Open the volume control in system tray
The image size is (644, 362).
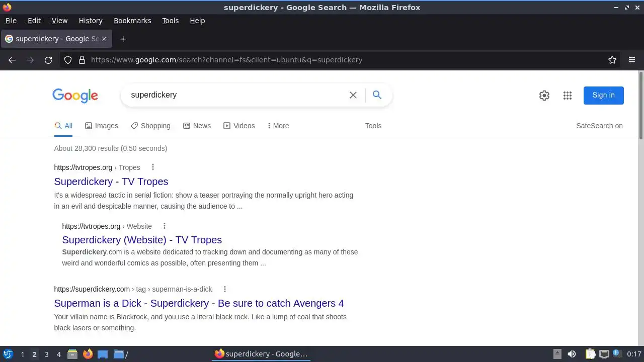572,354
